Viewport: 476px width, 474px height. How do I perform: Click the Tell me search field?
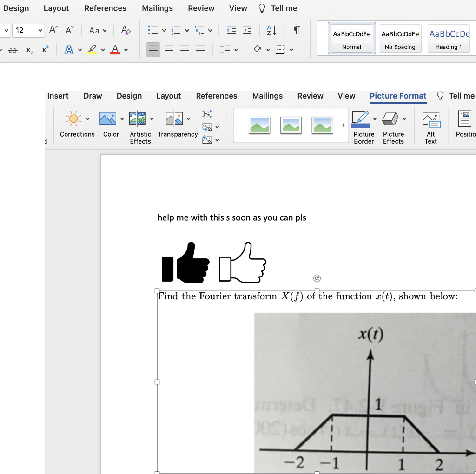coord(283,8)
